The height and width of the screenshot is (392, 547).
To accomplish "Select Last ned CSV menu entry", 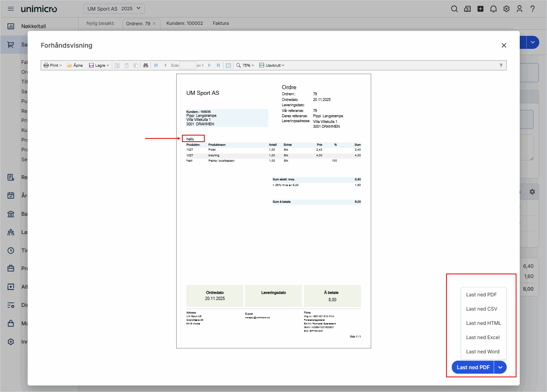I will [481, 309].
